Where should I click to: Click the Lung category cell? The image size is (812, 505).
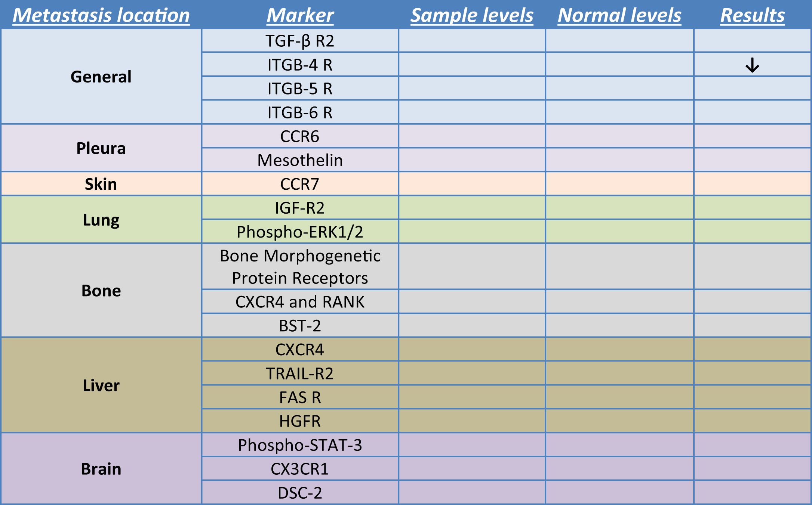point(101,220)
